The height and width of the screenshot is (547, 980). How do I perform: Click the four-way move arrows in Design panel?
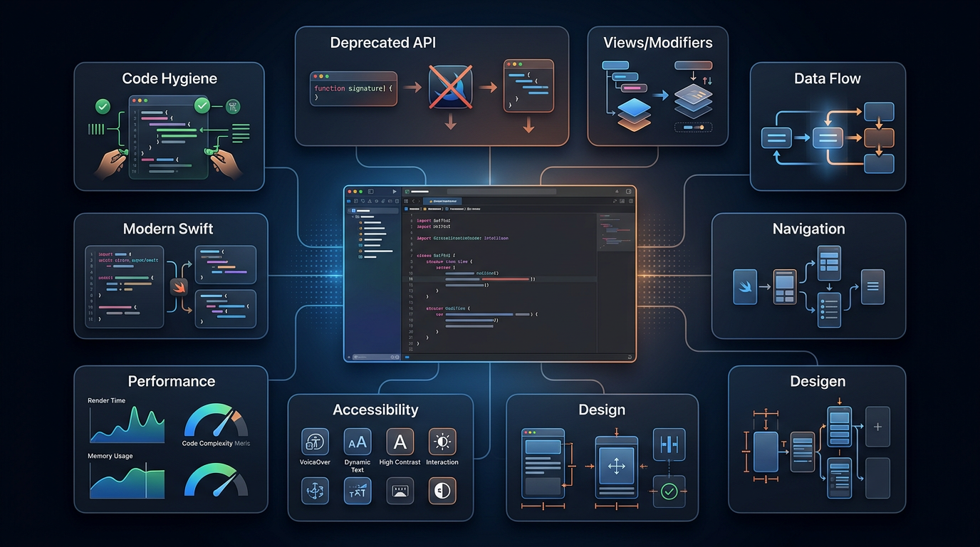tap(616, 467)
